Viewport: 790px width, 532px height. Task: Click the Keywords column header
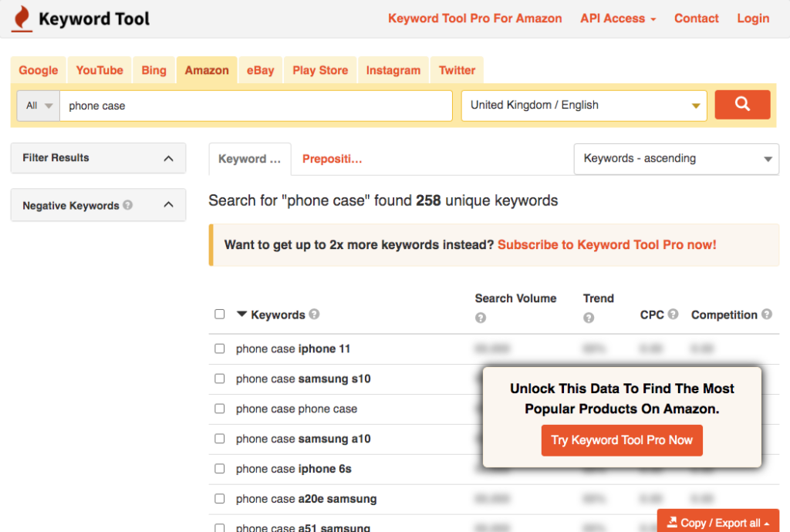(278, 315)
